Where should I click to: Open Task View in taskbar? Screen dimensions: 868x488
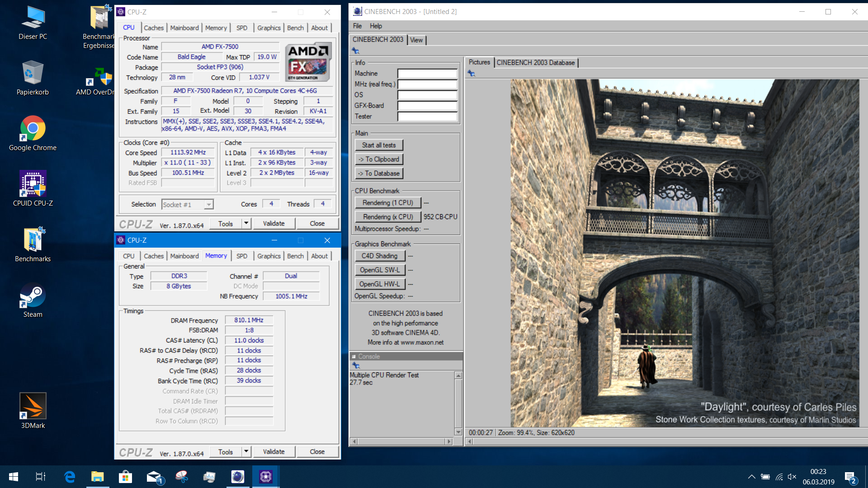(x=41, y=477)
